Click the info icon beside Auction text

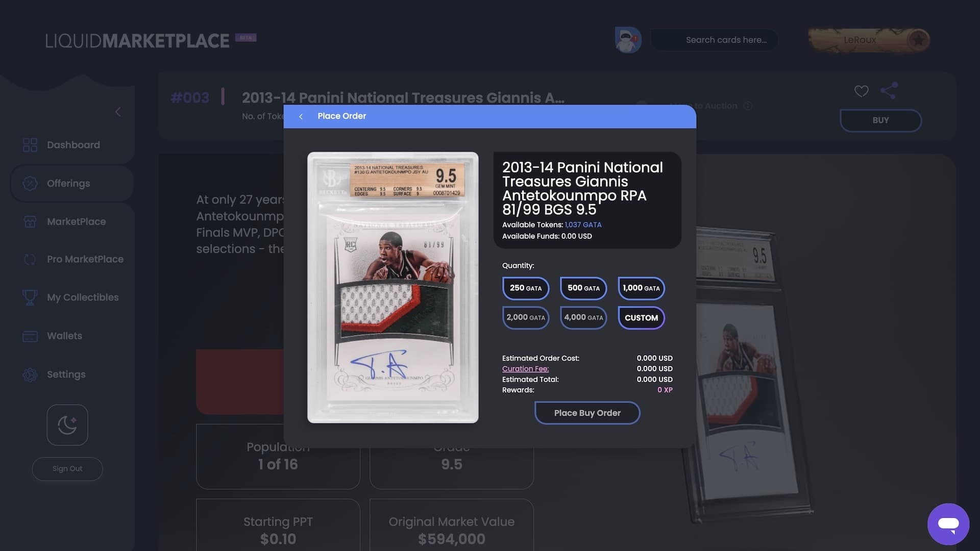pos(748,106)
